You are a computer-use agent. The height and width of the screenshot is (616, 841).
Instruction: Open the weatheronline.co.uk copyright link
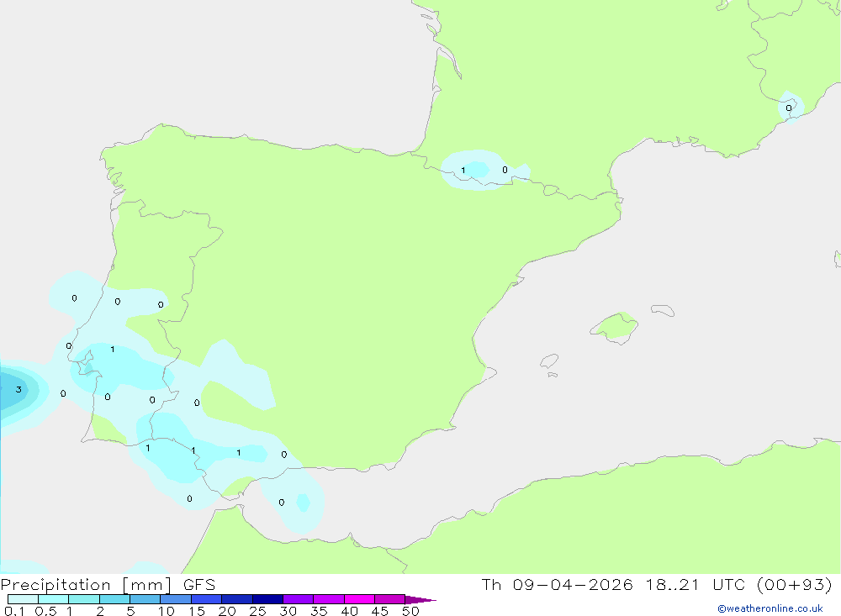(x=770, y=608)
